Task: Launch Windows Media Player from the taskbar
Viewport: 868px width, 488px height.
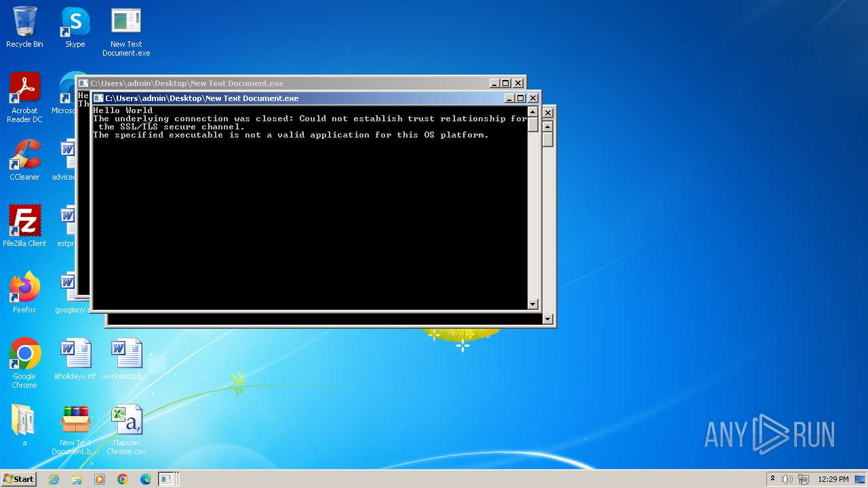Action: click(x=100, y=479)
